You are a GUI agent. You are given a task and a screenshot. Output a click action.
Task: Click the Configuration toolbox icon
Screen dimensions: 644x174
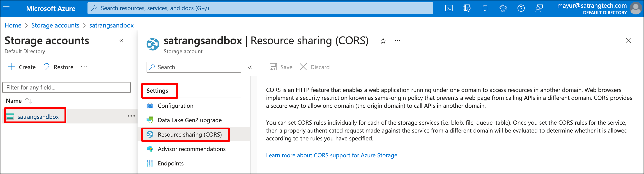pos(150,106)
